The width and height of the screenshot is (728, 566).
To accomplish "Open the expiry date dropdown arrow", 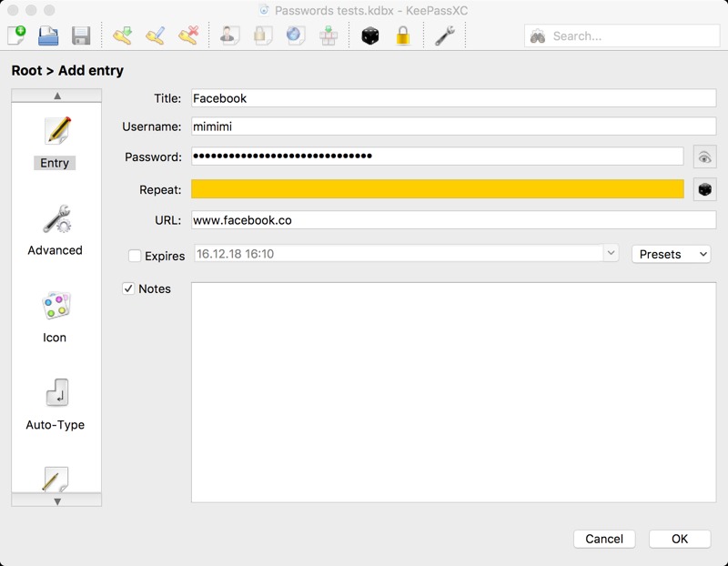I will (611, 254).
